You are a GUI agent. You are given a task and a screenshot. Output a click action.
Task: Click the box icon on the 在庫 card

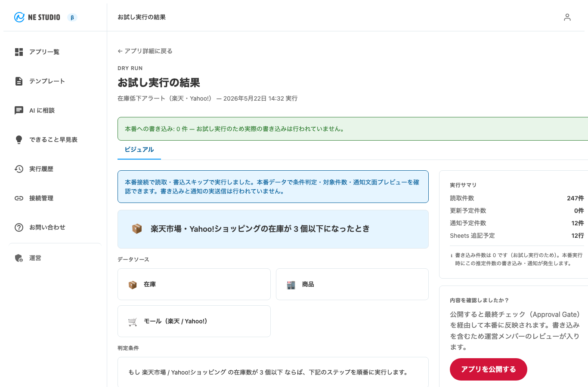coord(133,285)
